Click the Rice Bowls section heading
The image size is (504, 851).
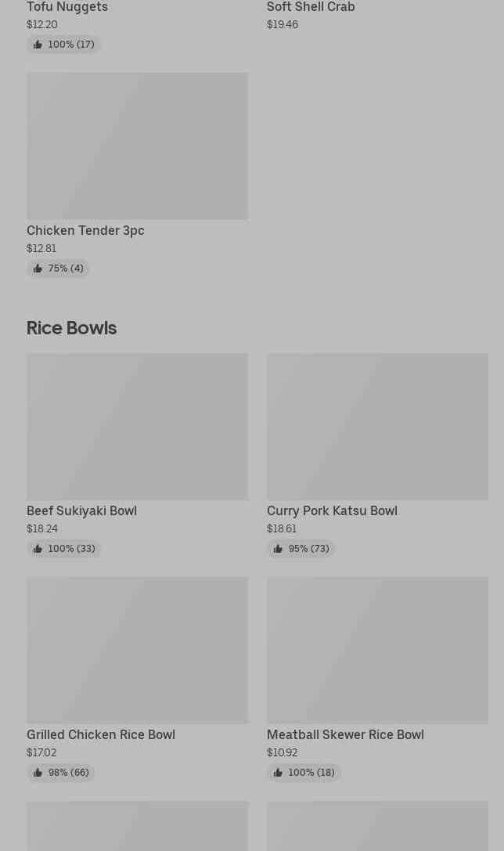[71, 328]
